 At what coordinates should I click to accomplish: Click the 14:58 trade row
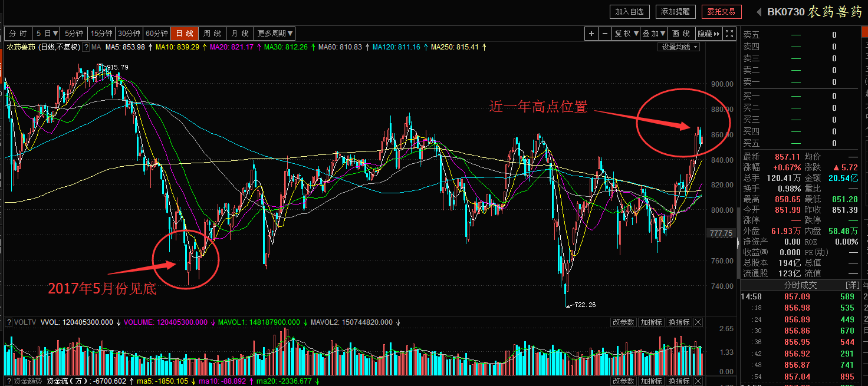[800, 296]
